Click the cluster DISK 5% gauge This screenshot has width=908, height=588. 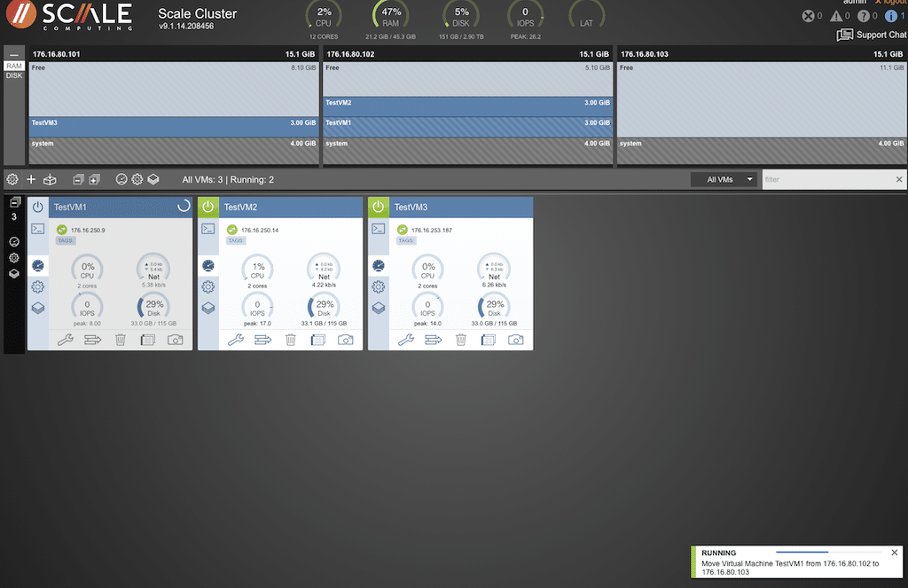461,16
